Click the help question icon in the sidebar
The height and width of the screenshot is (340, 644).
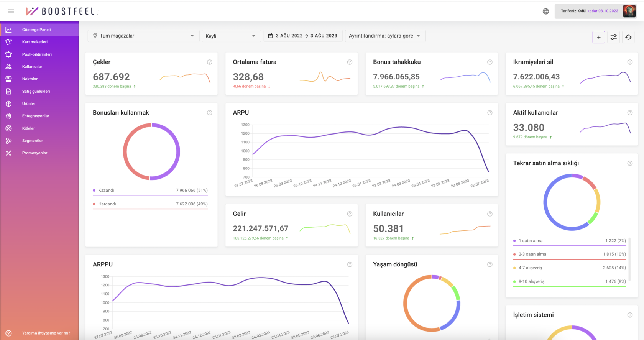(8, 333)
